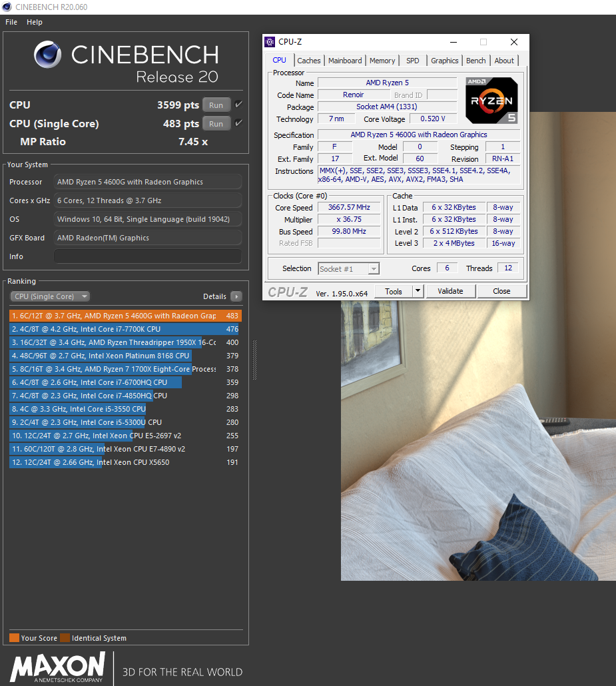Image resolution: width=616 pixels, height=686 pixels.
Task: Click the Bus Speed value 99.80 MHz
Action: point(349,231)
